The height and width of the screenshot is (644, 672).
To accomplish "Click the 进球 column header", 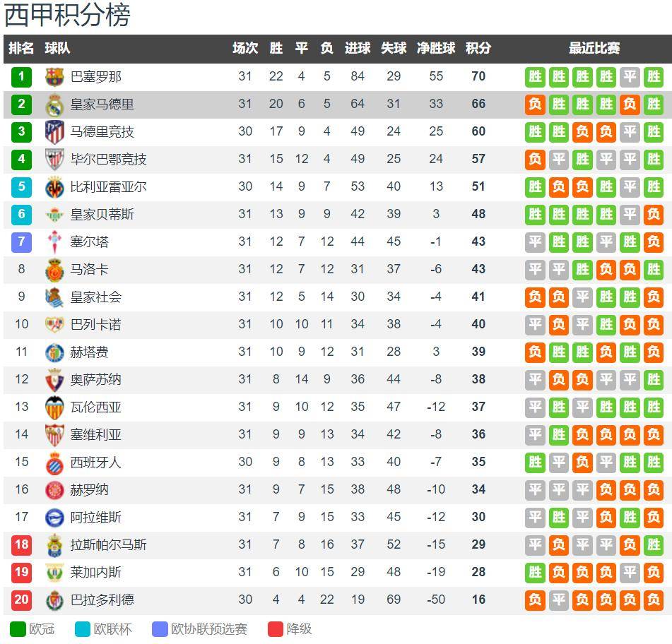I will click(x=358, y=48).
